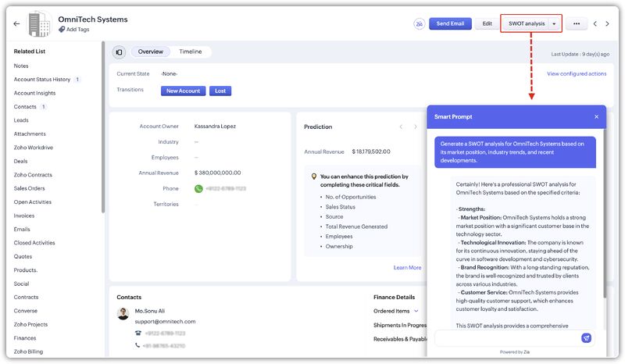Open Zoho Projects related list
This screenshot has height=364, width=625.
click(30, 324)
